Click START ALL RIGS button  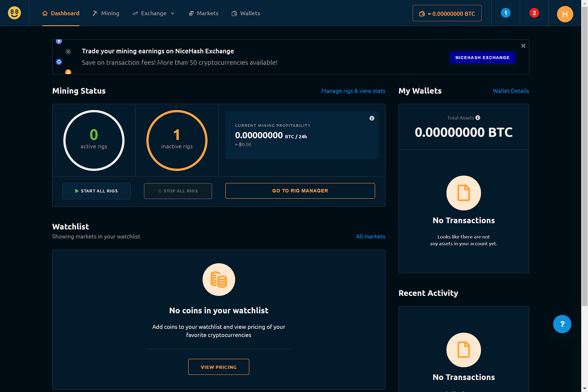coord(96,191)
